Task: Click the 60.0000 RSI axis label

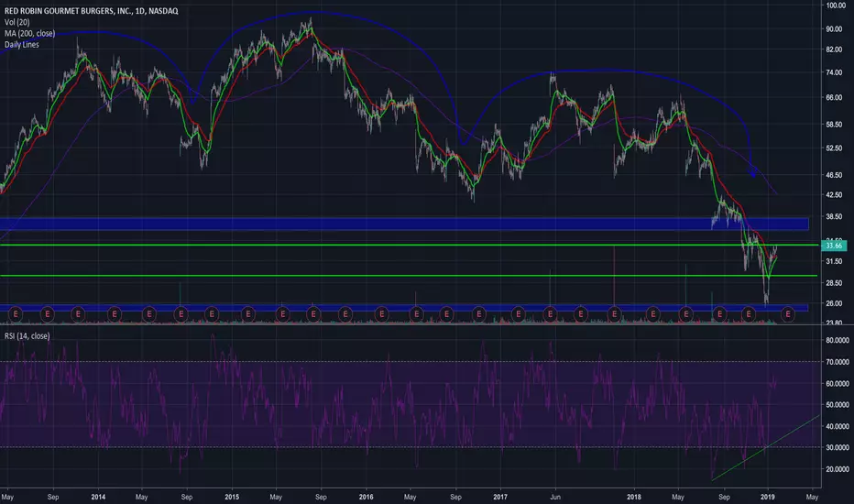Action: (838, 384)
